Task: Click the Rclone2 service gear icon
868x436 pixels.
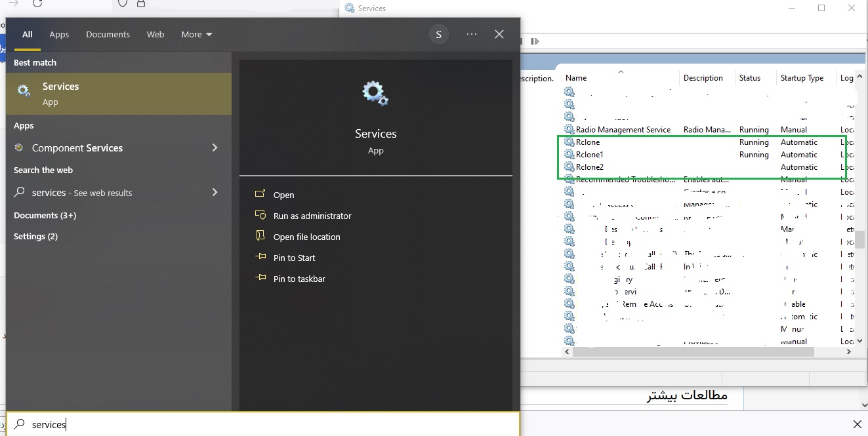Action: (569, 167)
